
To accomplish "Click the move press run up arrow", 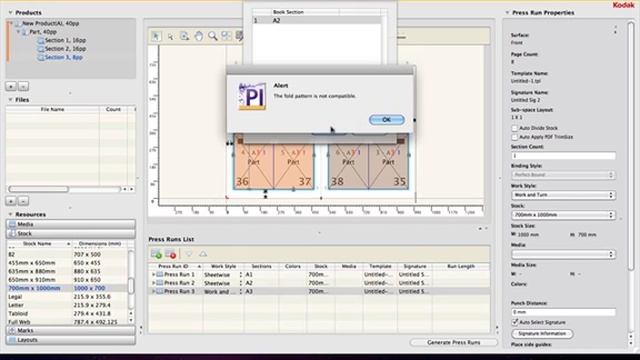I will [x=203, y=254].
